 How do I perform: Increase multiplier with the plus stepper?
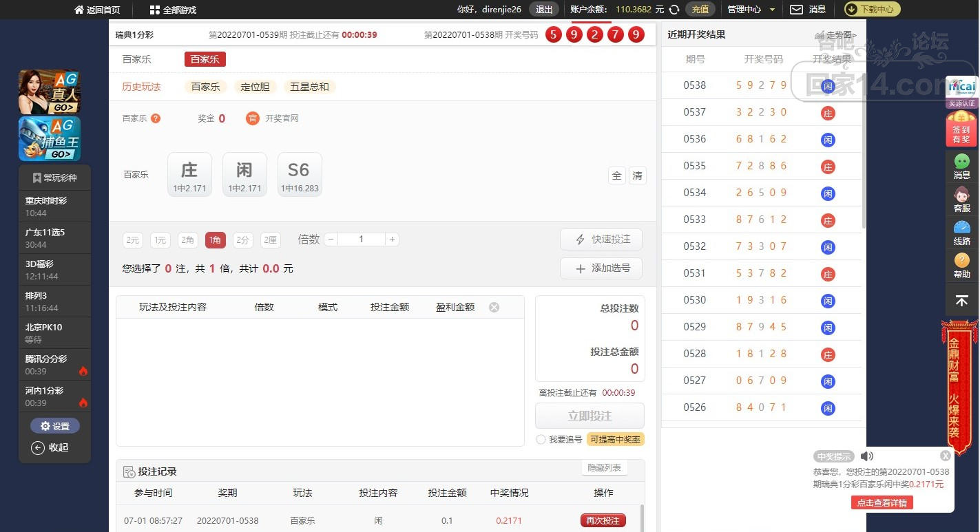(392, 240)
